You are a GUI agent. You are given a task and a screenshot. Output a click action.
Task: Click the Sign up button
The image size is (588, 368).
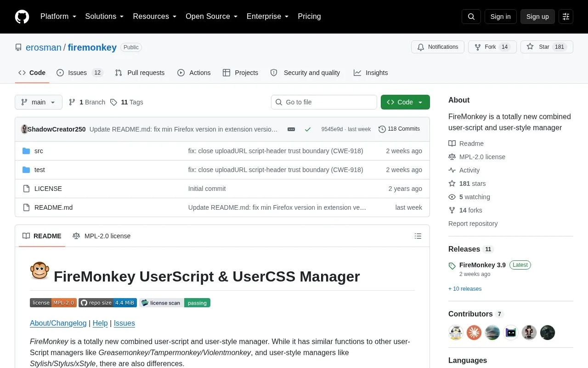click(537, 17)
